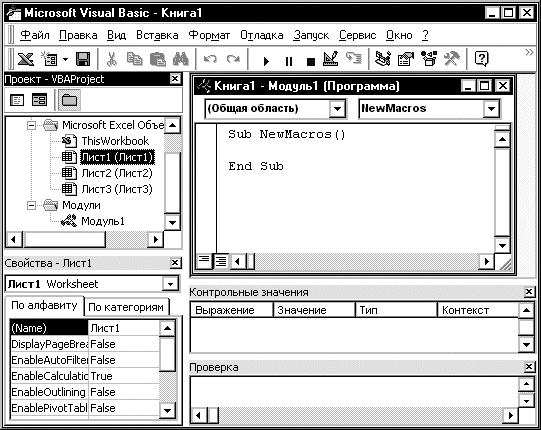
Task: Collapse the Microsoft Excel Объекты node
Action: (31, 125)
